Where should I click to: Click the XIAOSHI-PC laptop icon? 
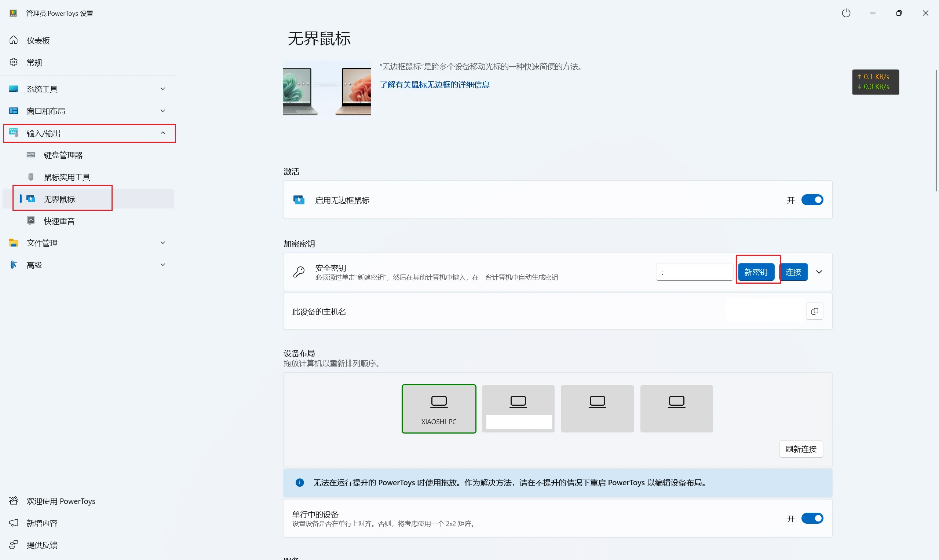point(439,402)
